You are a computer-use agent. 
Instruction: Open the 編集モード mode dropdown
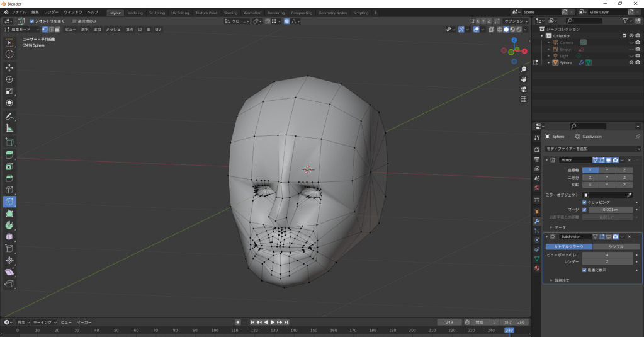point(22,30)
